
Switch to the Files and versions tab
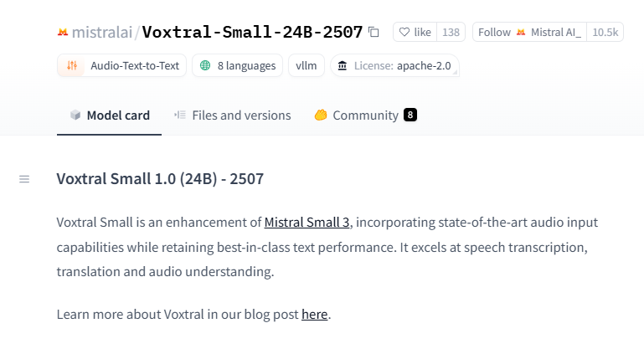pyautogui.click(x=232, y=115)
